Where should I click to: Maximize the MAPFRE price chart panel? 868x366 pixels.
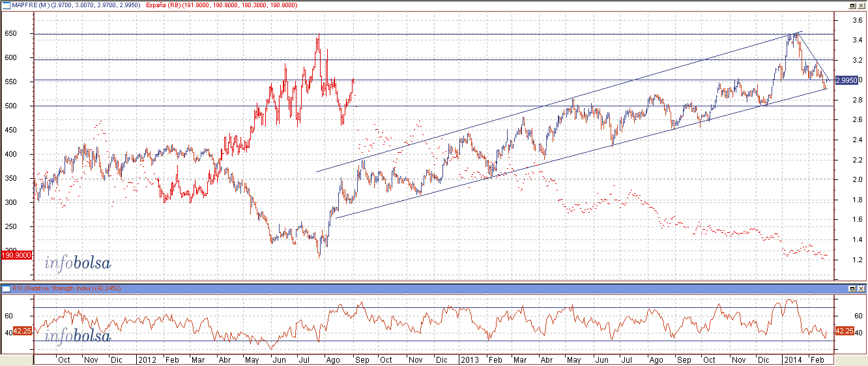pyautogui.click(x=852, y=5)
